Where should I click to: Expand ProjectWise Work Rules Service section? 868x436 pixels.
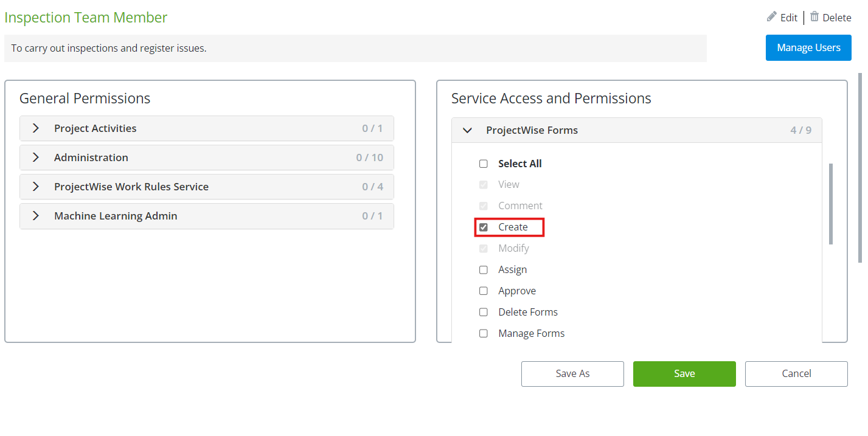pos(36,187)
